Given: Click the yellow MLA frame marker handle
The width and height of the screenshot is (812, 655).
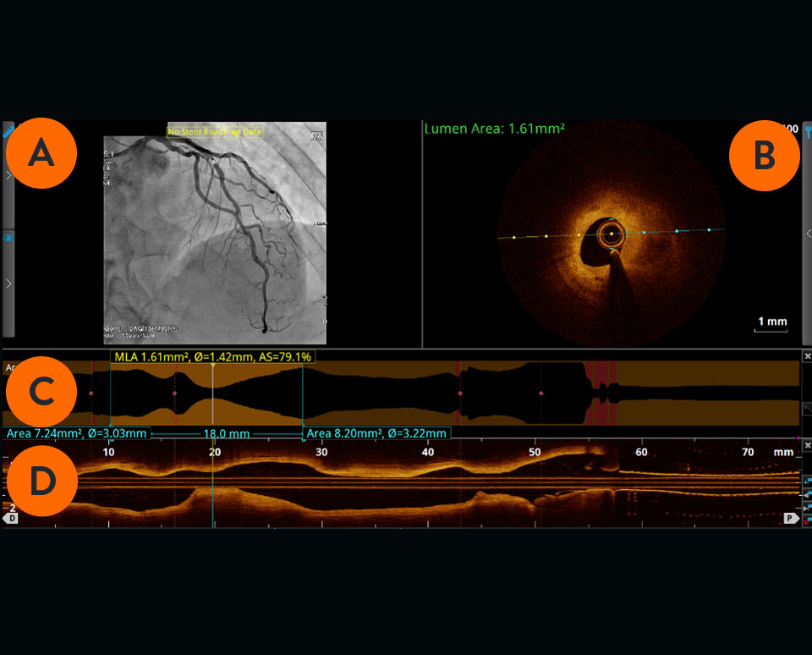Looking at the screenshot, I should point(213,366).
